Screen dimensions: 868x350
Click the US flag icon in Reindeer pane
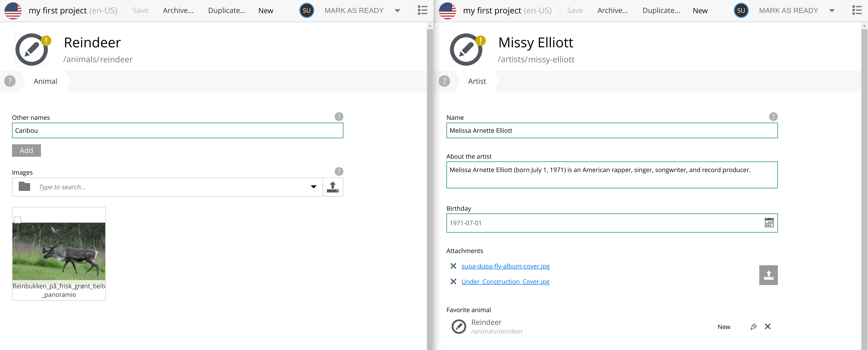[x=13, y=10]
